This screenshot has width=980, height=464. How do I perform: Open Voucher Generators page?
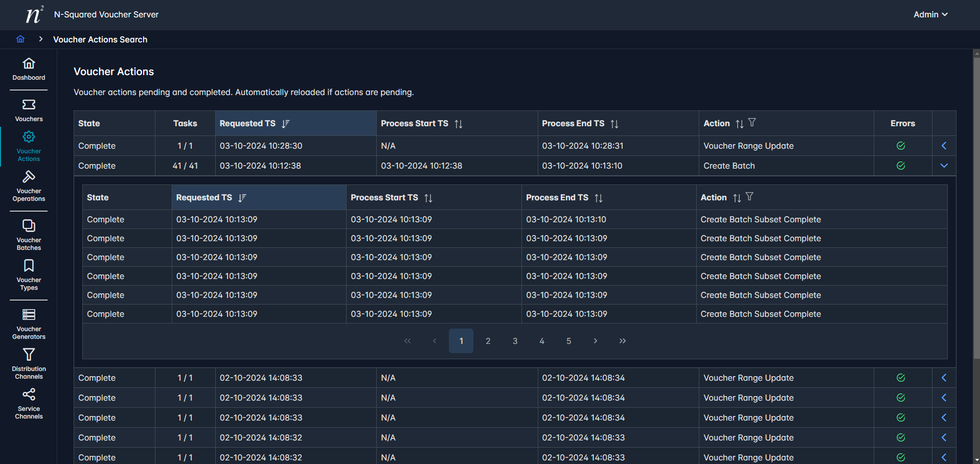coord(29,324)
